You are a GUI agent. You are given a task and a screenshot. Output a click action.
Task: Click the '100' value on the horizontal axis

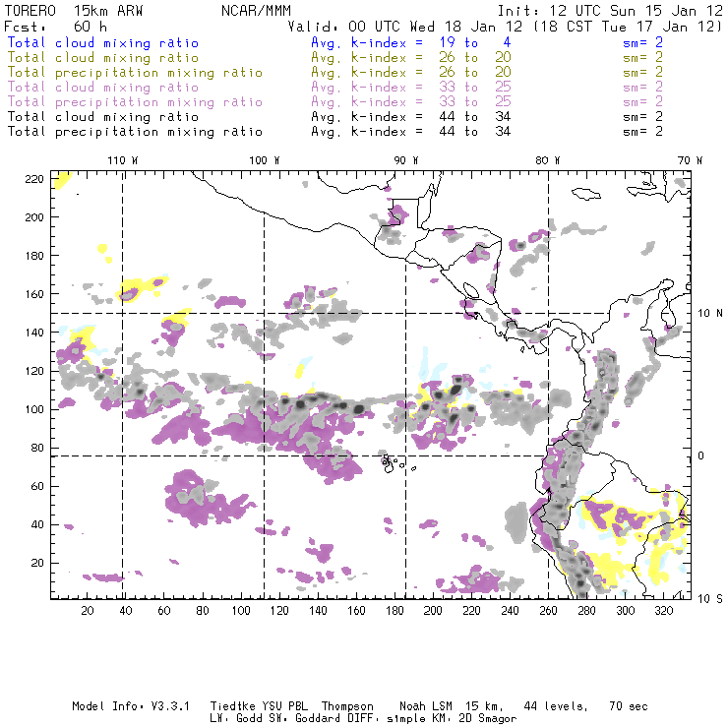point(241,611)
